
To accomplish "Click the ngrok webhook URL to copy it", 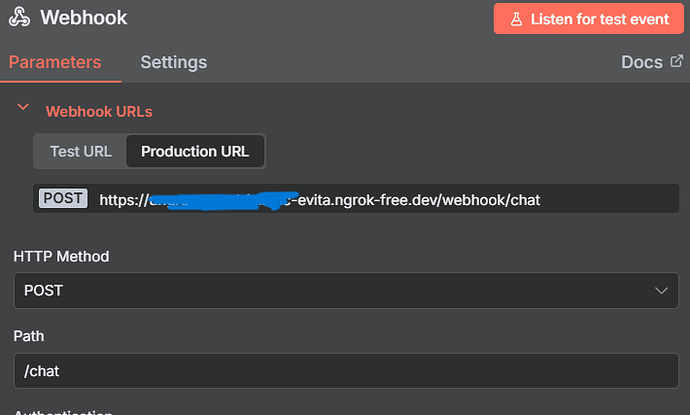I will tap(320, 200).
